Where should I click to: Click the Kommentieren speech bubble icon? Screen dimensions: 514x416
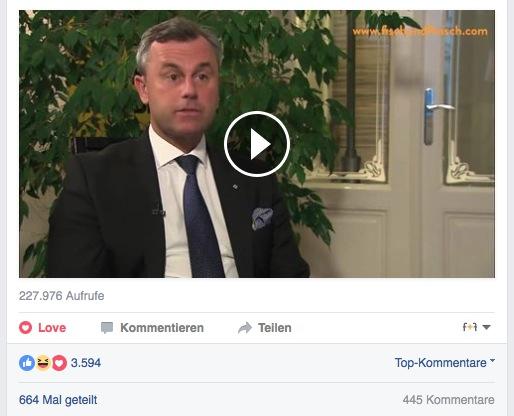coord(107,328)
